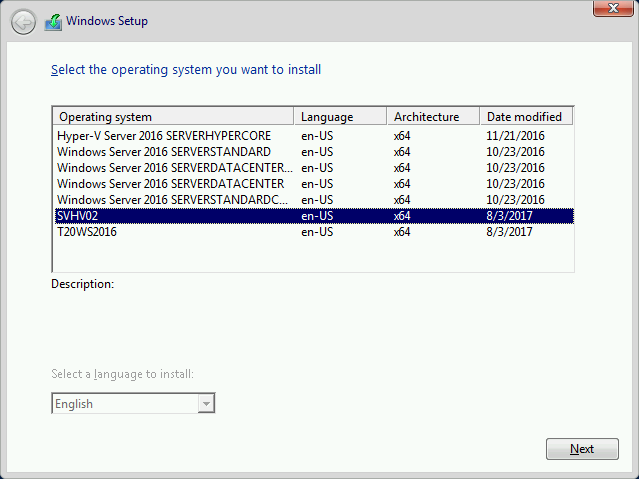Sort by Operating system column header
Screen dimensions: 639x479
tap(173, 117)
